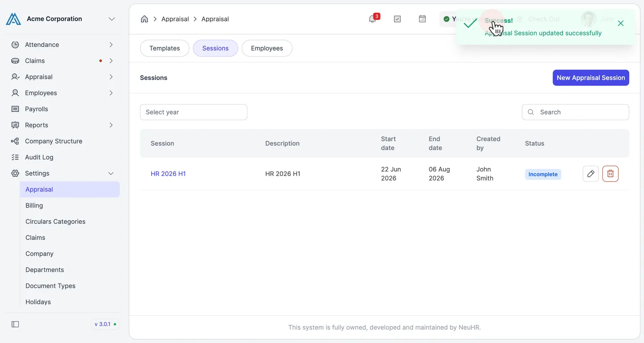Screen dimensions: 644x343
Task: Click the Incomplete status badge
Action: pyautogui.click(x=543, y=174)
